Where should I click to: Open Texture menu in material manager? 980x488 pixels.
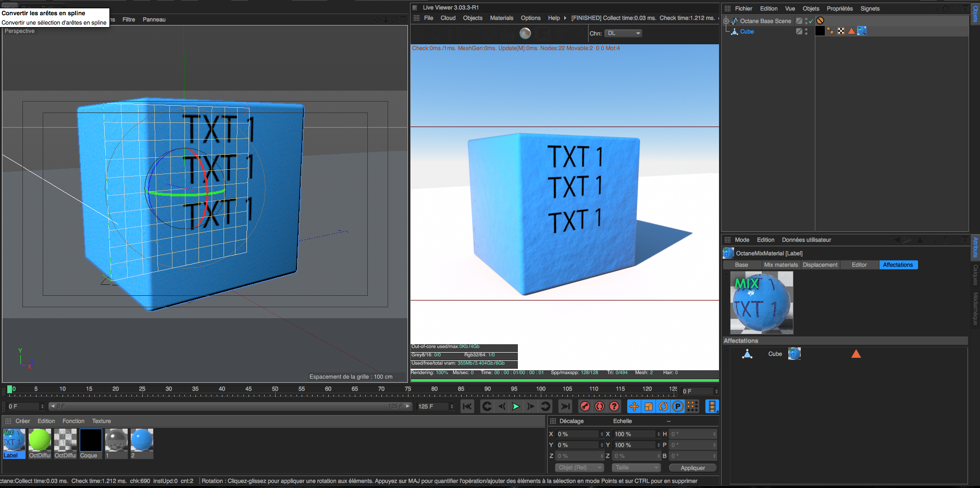[102, 421]
